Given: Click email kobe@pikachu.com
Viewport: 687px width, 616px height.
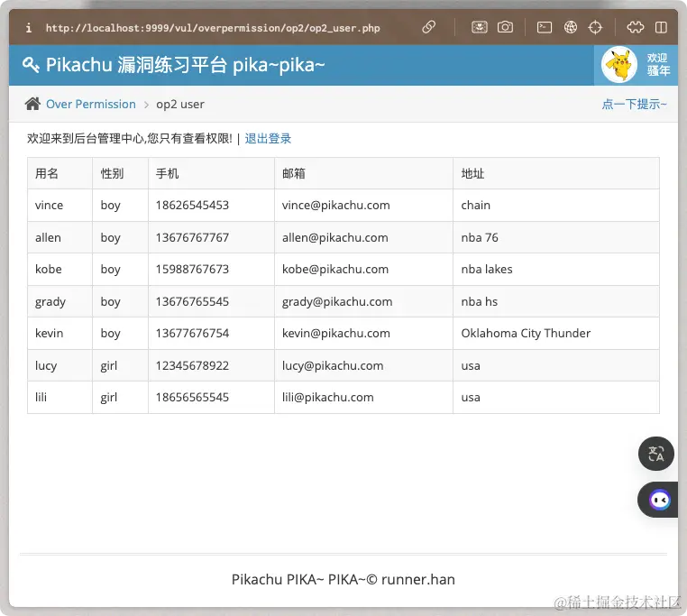Looking at the screenshot, I should tap(335, 269).
